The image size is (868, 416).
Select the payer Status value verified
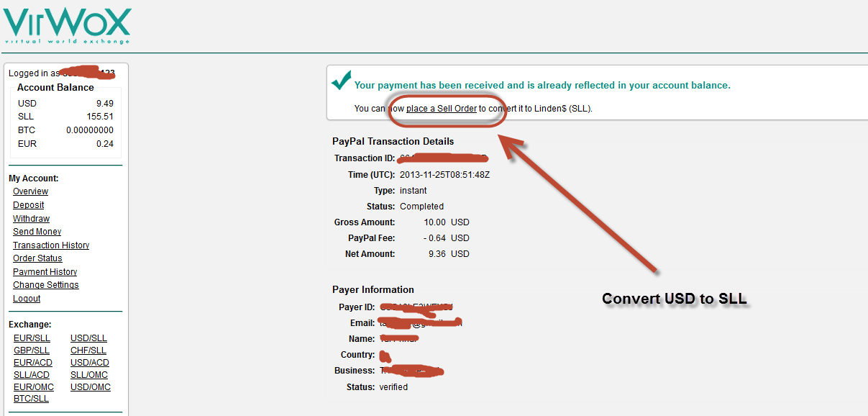(x=393, y=387)
